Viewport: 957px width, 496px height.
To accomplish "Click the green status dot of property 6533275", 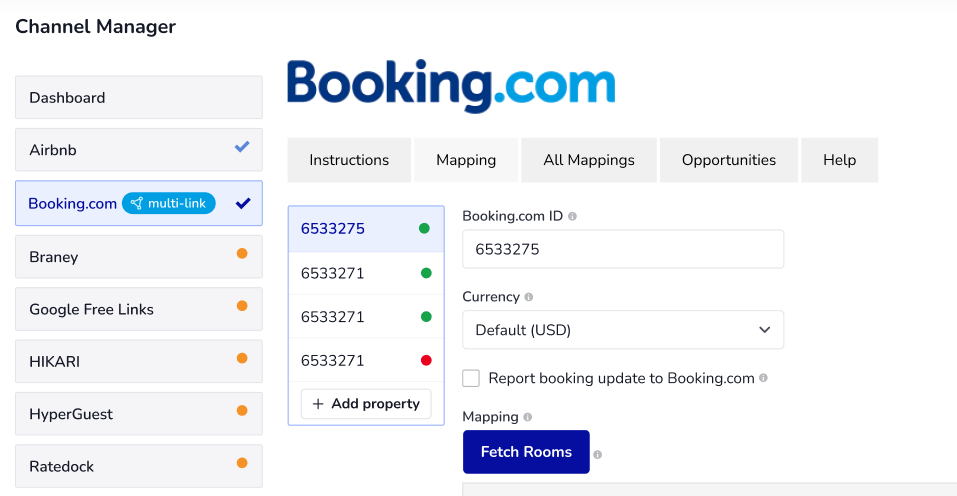I will [x=424, y=228].
